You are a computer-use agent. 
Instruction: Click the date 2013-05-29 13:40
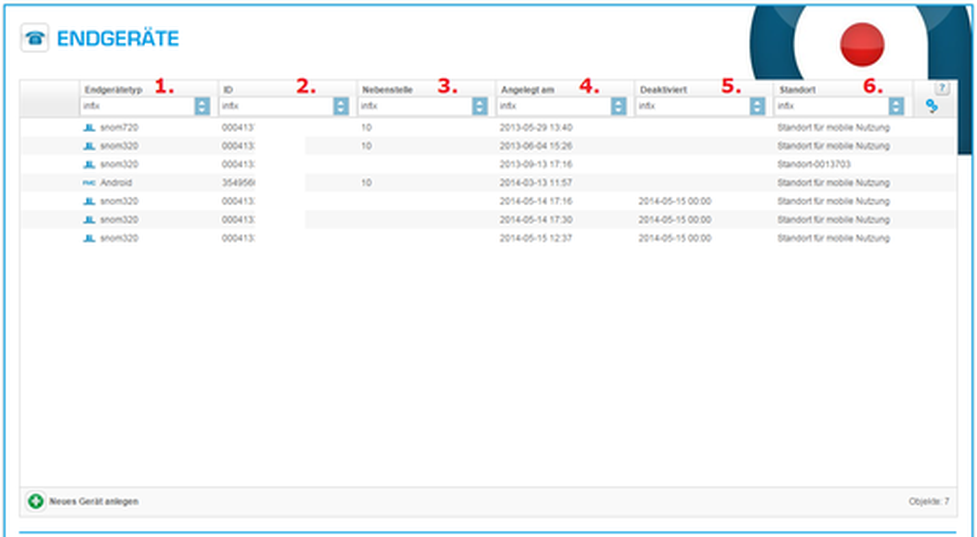[536, 128]
